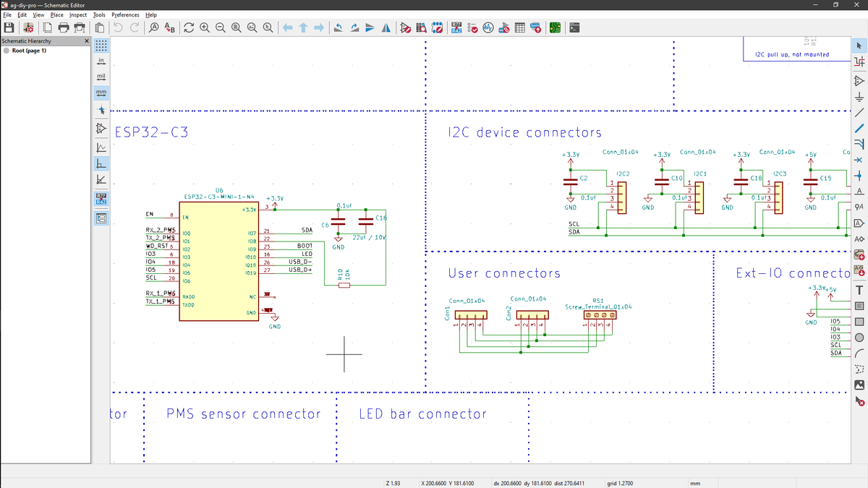This screenshot has width=868, height=488.
Task: Switch units to mils
Action: pos(101,77)
